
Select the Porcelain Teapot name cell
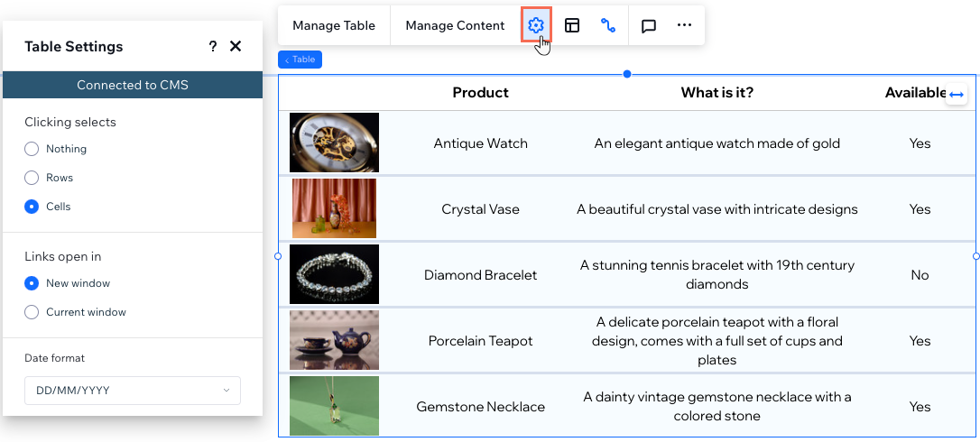pos(481,341)
